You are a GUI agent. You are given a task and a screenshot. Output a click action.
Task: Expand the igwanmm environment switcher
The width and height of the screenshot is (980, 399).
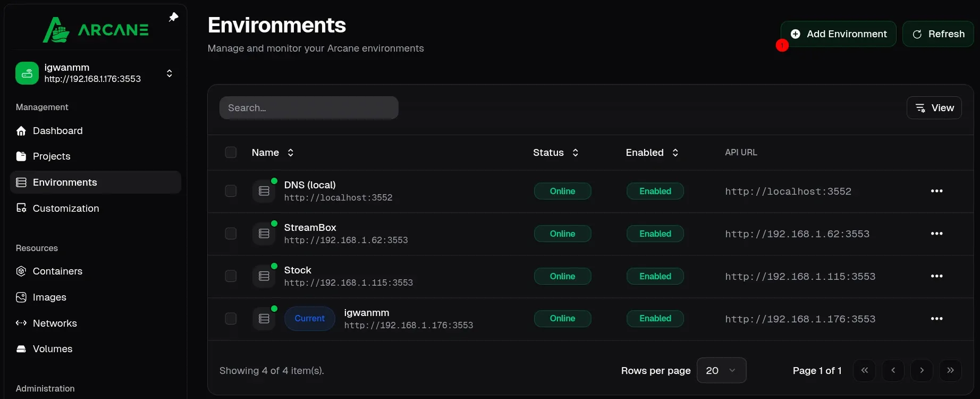pos(169,73)
